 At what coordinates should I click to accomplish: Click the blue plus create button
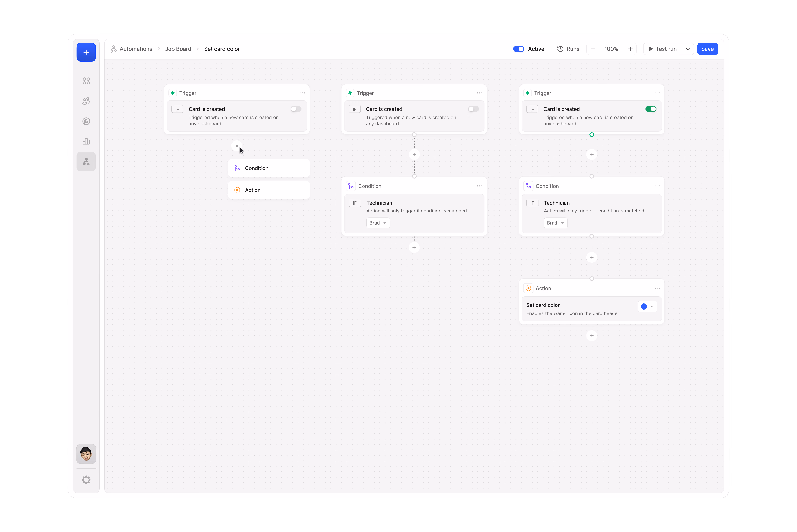(86, 52)
